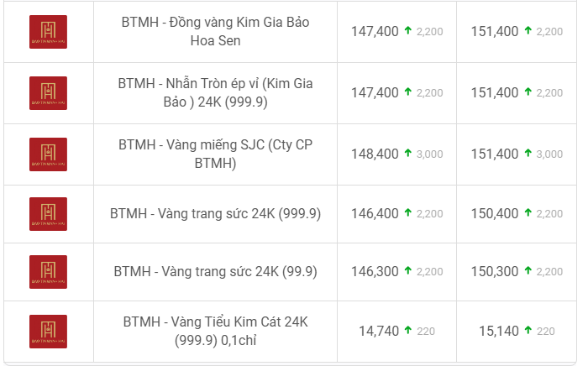Select the 14,740 buy price value
Image resolution: width=588 pixels, height=366 pixels.
[379, 331]
